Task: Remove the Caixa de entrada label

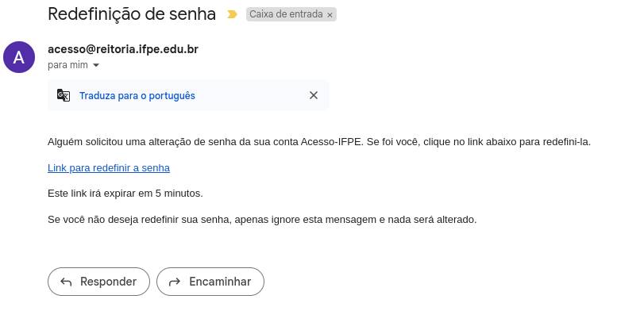Action: pos(330,14)
